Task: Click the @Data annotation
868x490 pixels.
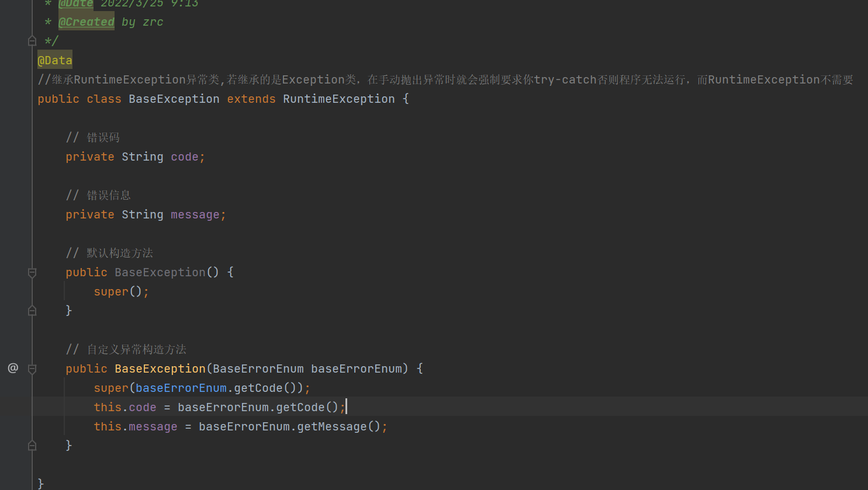Action: tap(55, 60)
